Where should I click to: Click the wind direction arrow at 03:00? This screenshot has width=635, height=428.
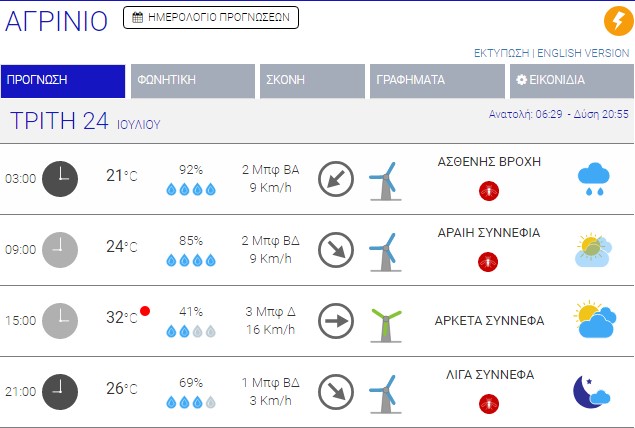coord(336,179)
